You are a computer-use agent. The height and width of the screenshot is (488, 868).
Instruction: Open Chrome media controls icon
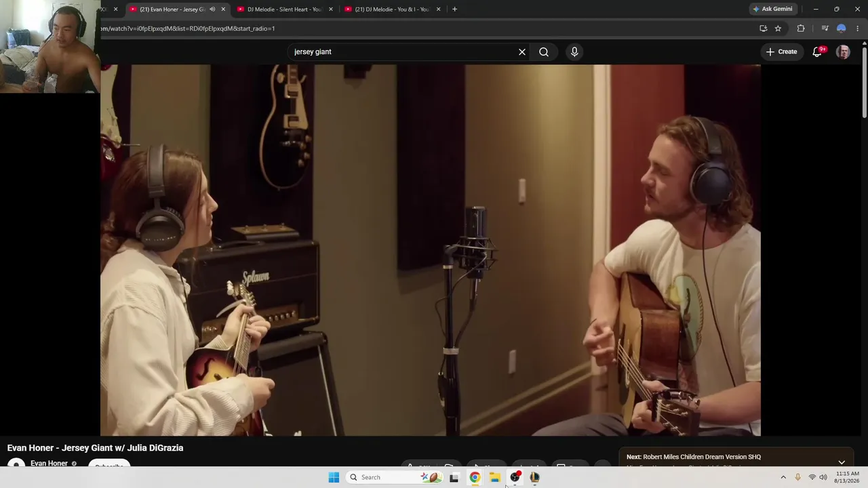tap(825, 28)
